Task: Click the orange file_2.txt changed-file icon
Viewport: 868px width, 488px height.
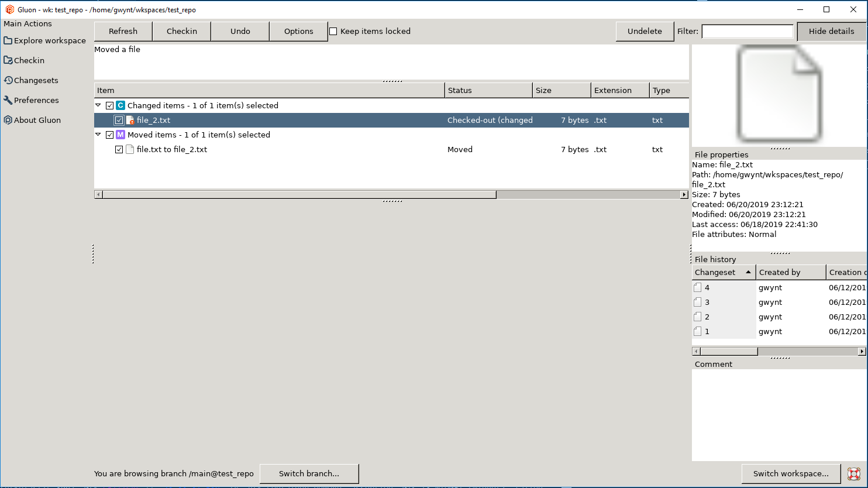Action: pyautogui.click(x=130, y=120)
